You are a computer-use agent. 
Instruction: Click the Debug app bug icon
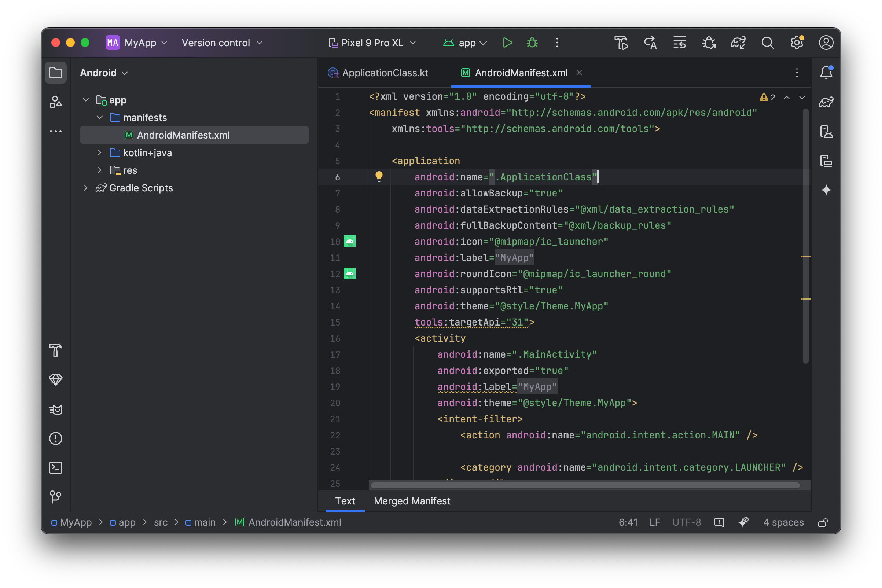(x=532, y=43)
